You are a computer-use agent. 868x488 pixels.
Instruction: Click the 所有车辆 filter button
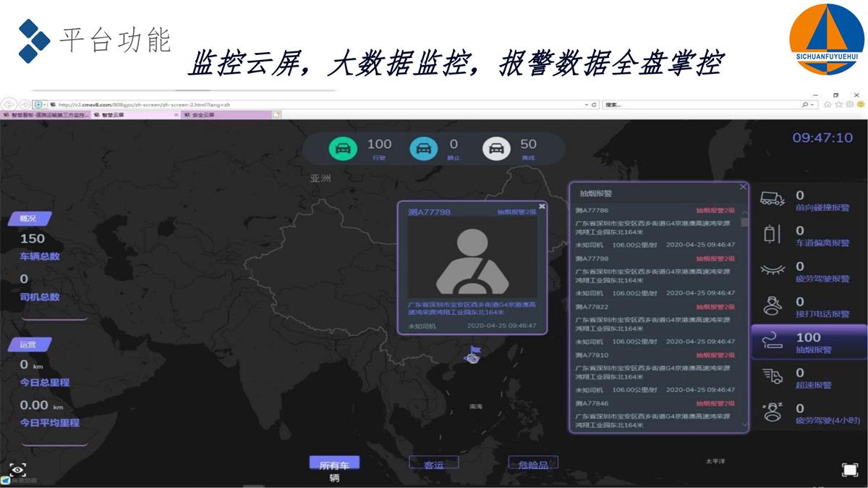(x=334, y=465)
